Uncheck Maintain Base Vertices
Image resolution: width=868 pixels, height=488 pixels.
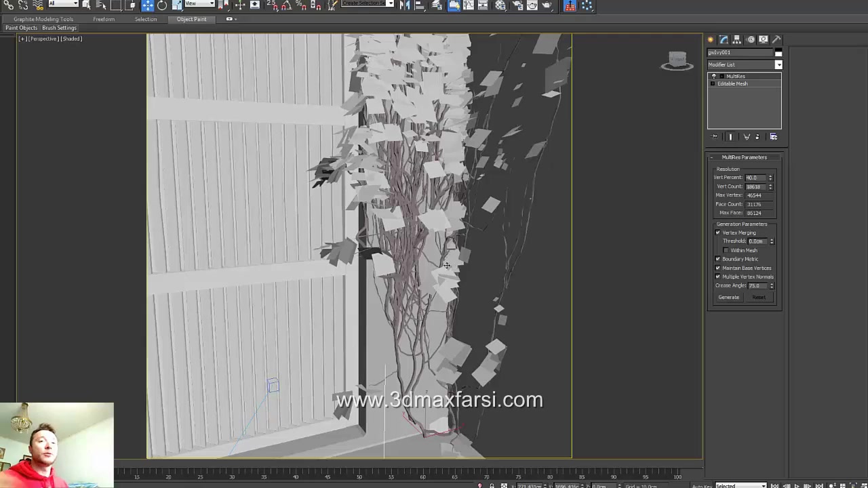point(717,268)
